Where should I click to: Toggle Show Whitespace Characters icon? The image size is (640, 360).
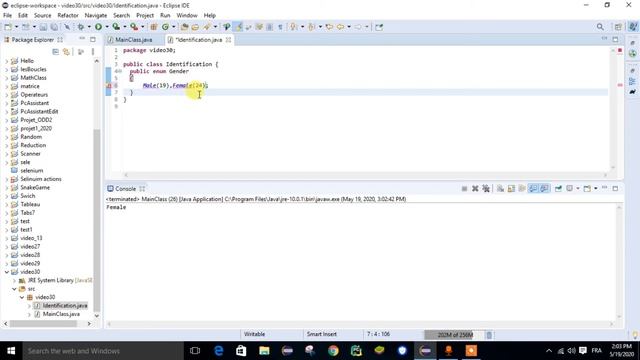(x=280, y=27)
